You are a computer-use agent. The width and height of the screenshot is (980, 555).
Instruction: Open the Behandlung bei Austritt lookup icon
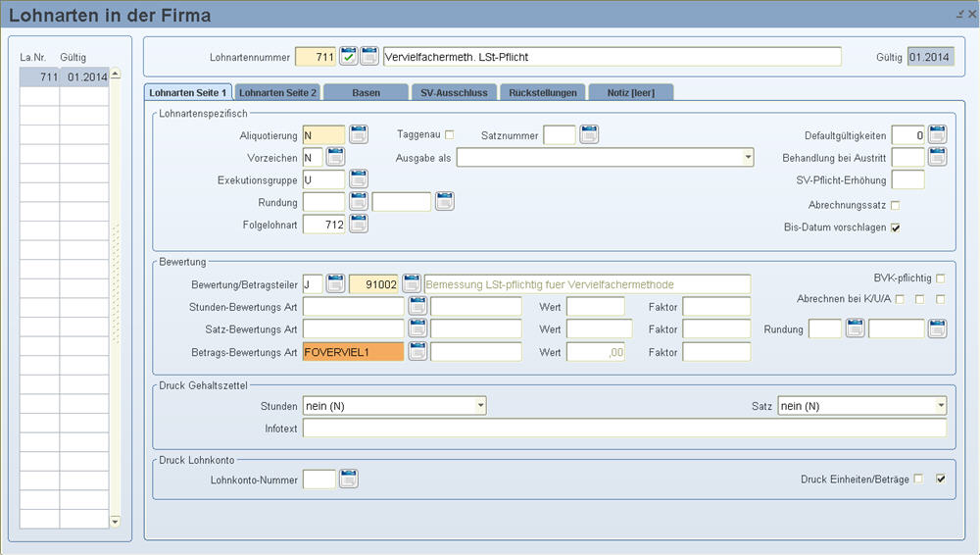coord(937,157)
